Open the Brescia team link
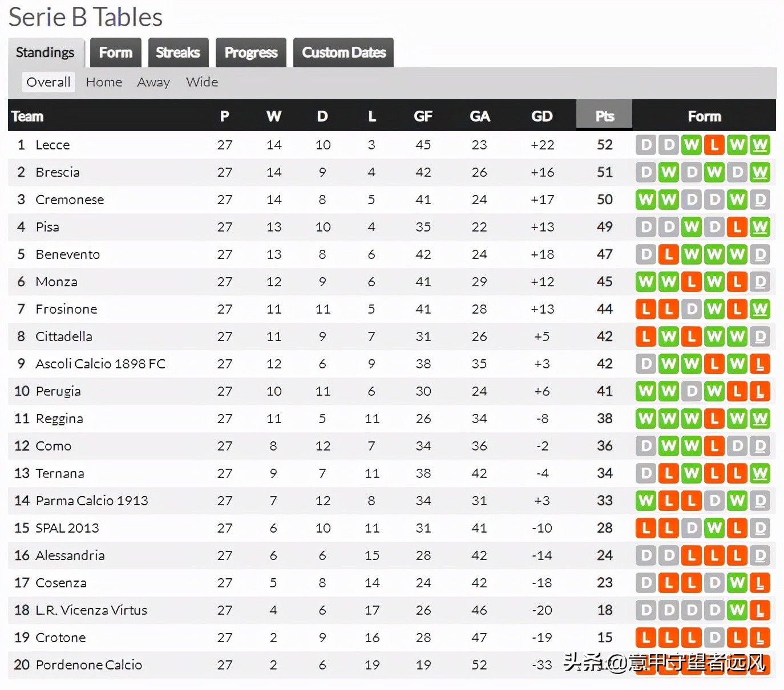 pyautogui.click(x=57, y=172)
